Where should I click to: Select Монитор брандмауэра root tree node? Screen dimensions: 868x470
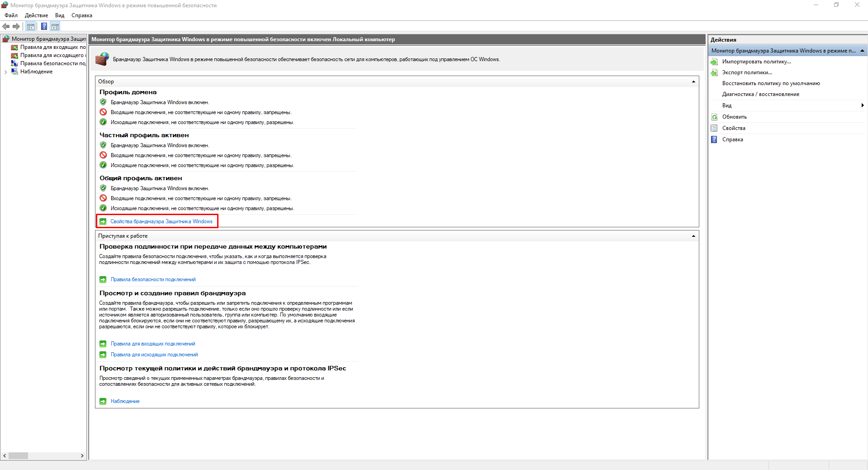(49, 39)
